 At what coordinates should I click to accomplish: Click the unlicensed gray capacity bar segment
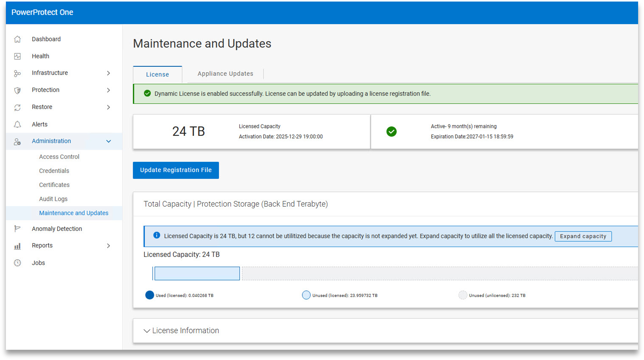tap(440, 273)
